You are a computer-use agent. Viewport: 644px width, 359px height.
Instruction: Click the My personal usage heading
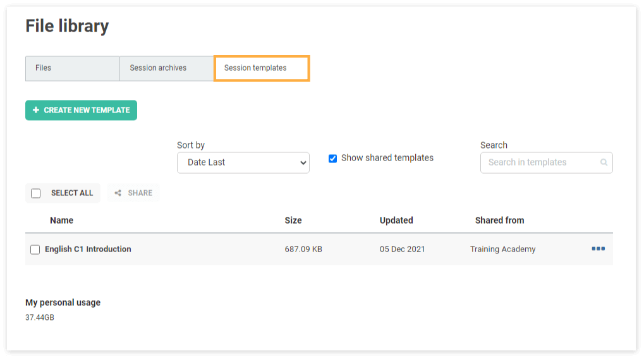[63, 302]
